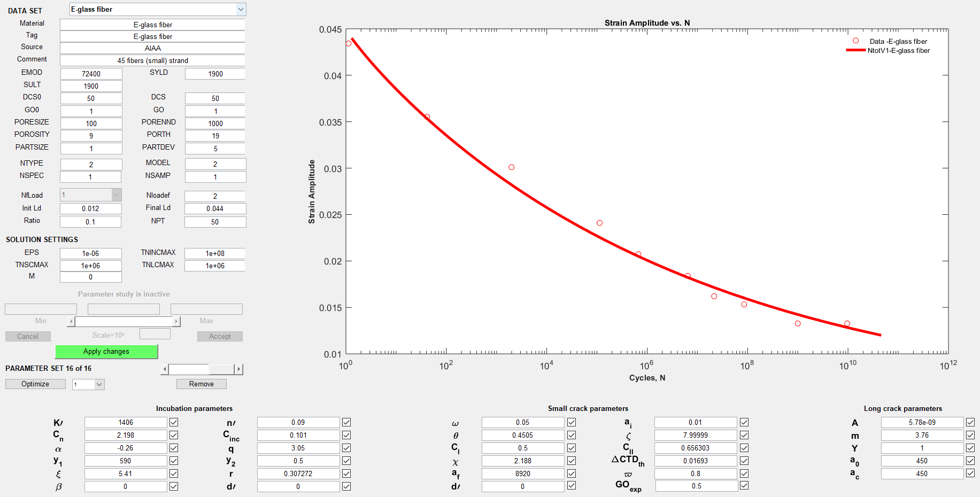Screen dimensions: 980x497
Task: Uncheck the checkbox for long crack parameter A
Action: [970, 422]
